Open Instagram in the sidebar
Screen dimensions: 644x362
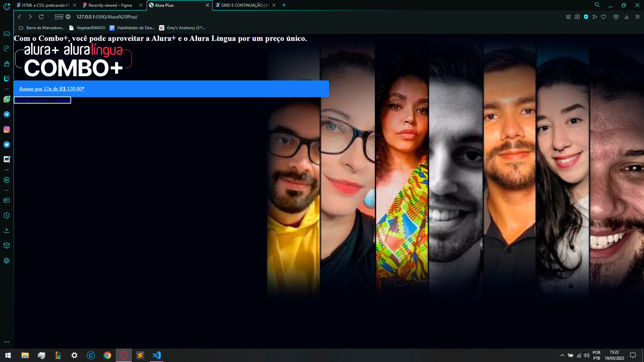[7, 129]
